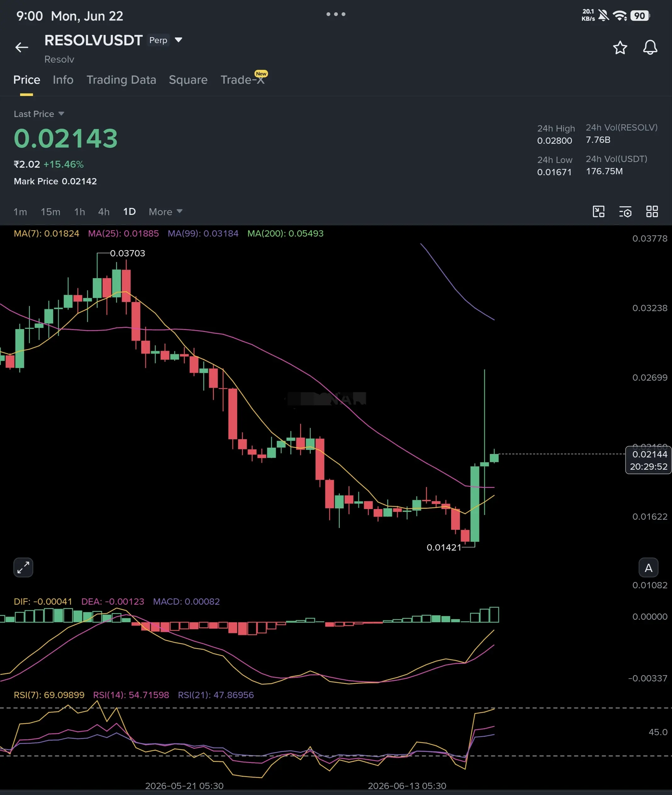Toggle auto scale 'A' button

648,568
